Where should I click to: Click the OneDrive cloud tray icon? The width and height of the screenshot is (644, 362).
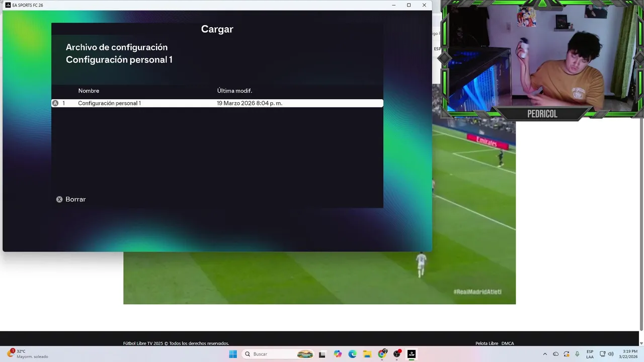(555, 354)
